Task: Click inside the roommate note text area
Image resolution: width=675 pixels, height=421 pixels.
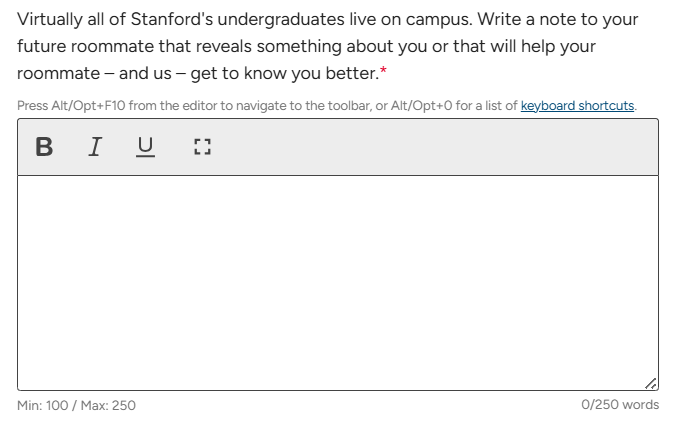Action: (x=337, y=282)
